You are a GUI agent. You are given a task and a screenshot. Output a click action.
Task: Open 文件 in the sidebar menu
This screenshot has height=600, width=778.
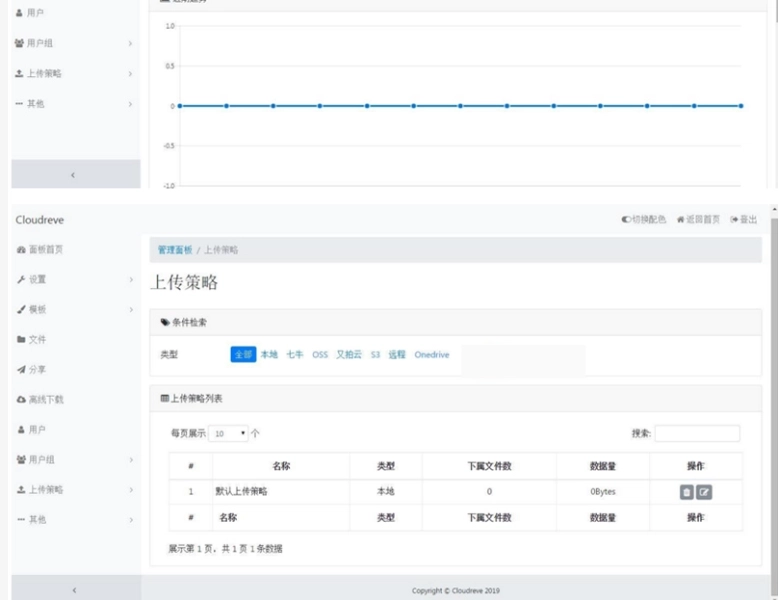click(37, 339)
